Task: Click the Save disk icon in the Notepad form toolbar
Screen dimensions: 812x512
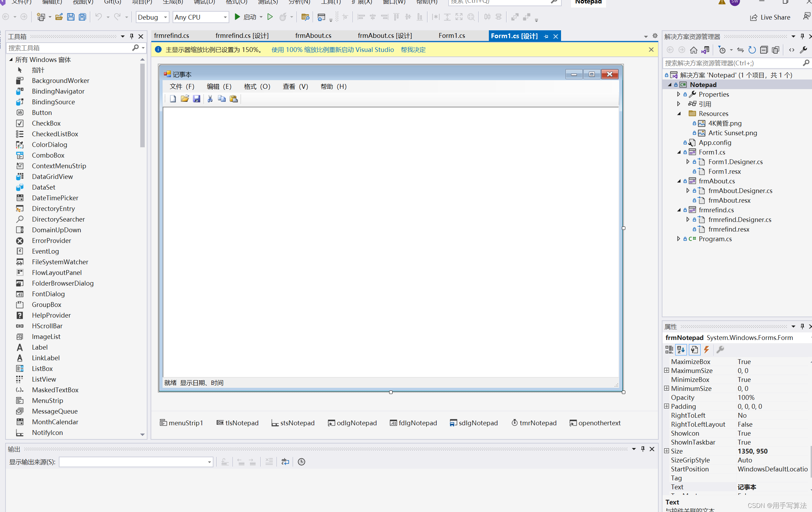Action: click(196, 99)
